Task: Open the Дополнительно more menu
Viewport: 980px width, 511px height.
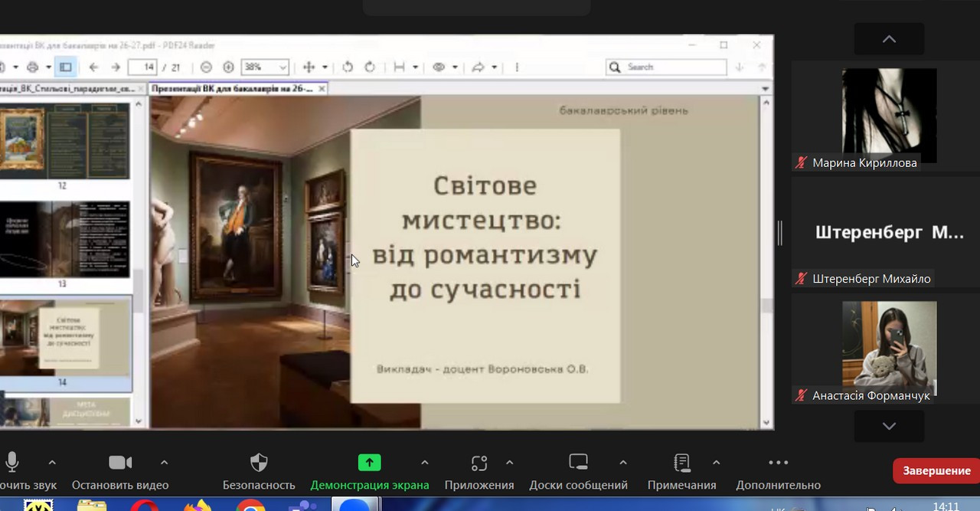Action: point(778,463)
